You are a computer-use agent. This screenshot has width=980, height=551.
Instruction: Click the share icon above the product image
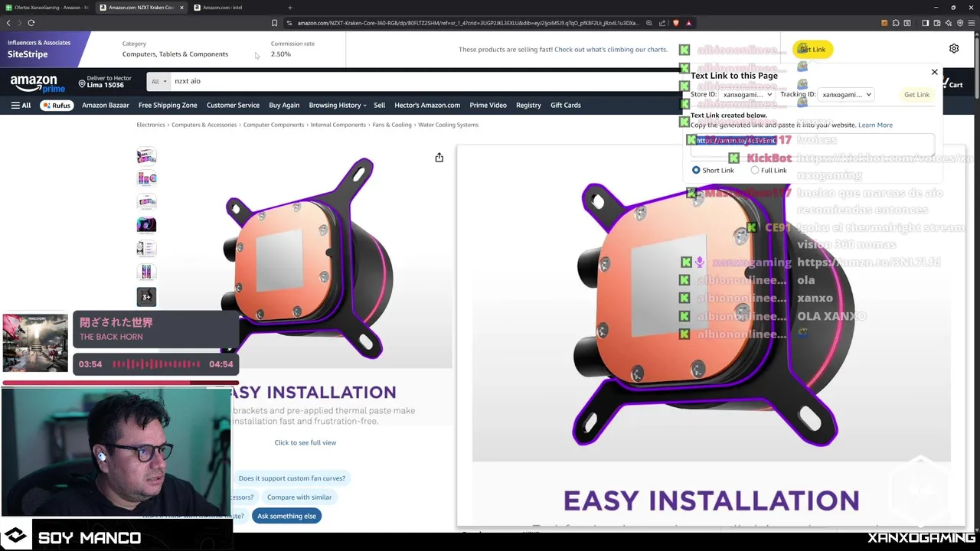click(x=439, y=158)
